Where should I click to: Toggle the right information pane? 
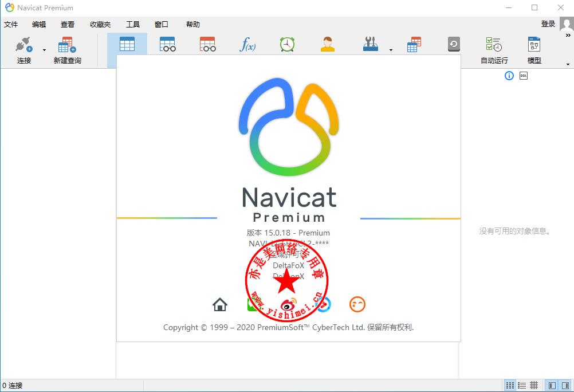pyautogui.click(x=565, y=385)
